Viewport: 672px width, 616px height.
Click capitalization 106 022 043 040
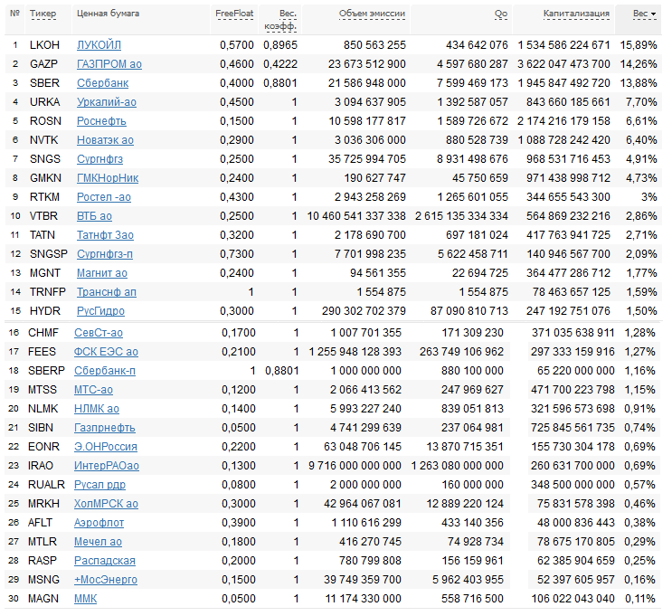573,599
